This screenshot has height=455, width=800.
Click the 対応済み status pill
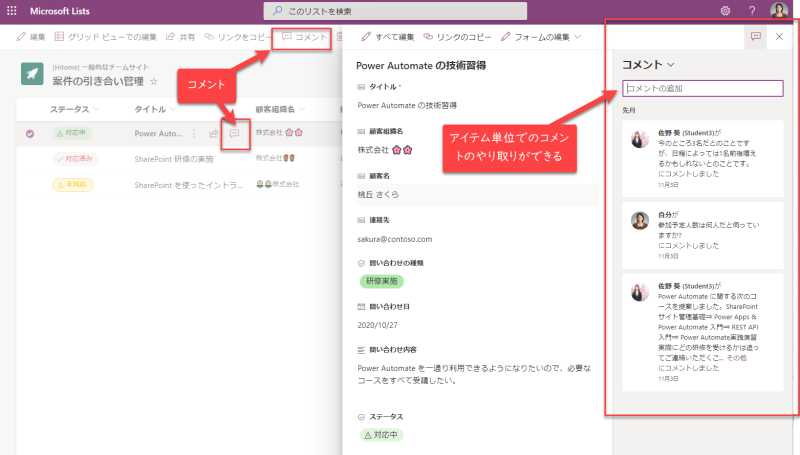click(76, 159)
